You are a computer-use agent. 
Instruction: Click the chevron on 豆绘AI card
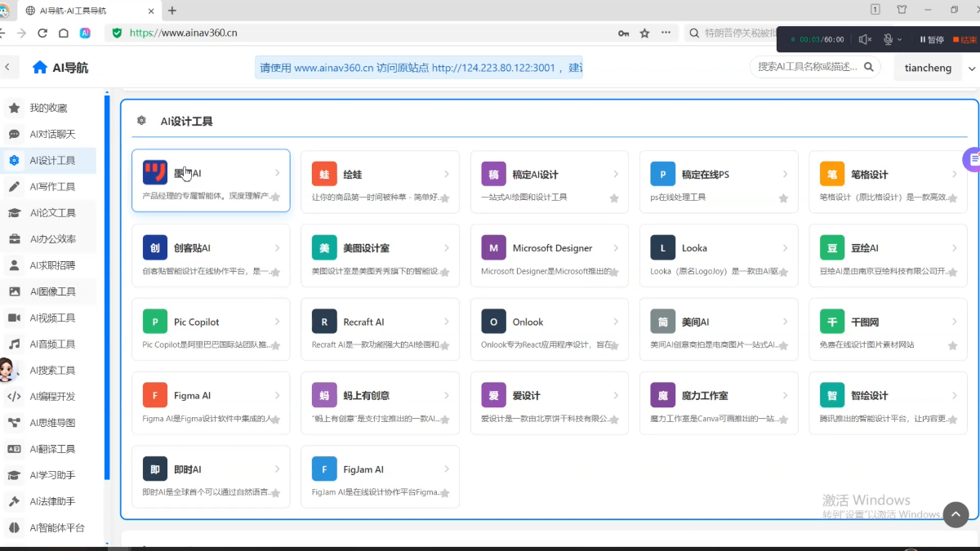(x=954, y=247)
